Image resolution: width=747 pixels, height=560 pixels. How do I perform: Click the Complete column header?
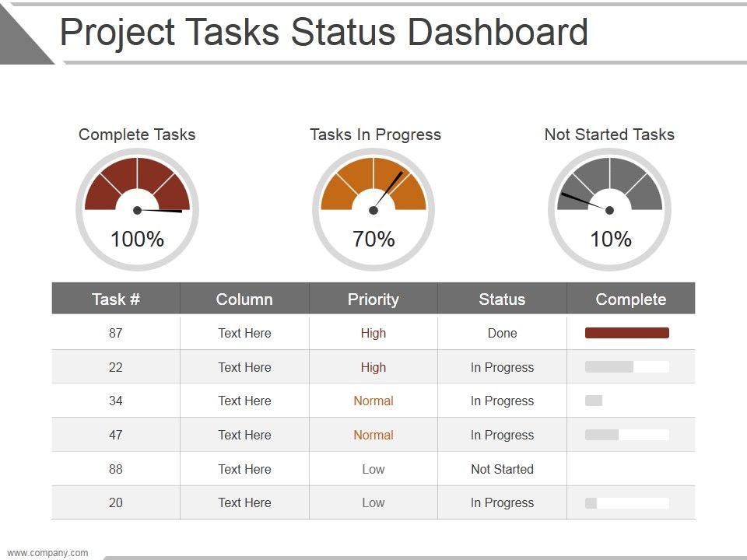tap(631, 299)
